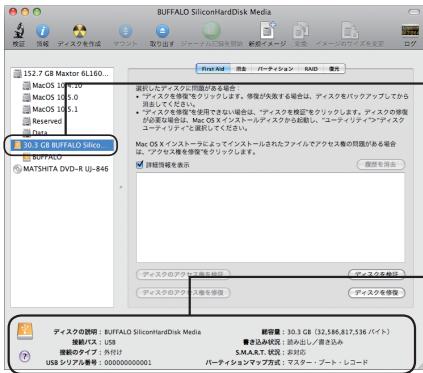Click the greyed マウント (Mount) toolbar icon
This screenshot has width=423, height=373.
(x=125, y=31)
